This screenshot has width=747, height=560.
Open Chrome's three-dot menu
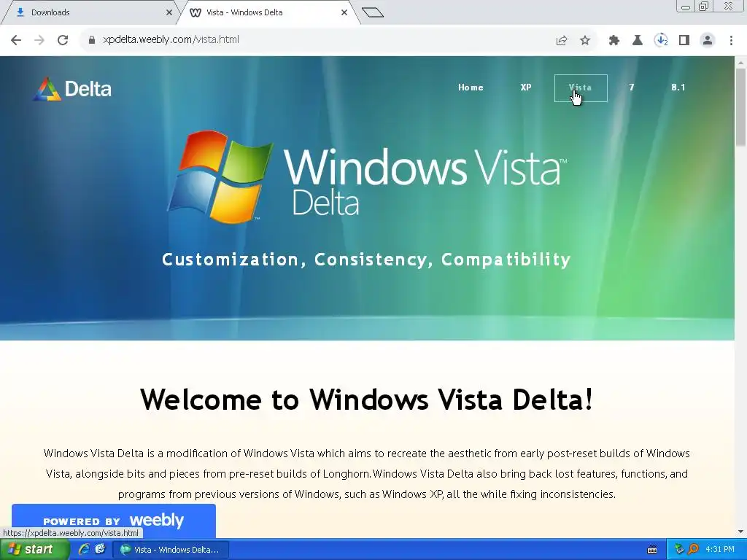731,41
